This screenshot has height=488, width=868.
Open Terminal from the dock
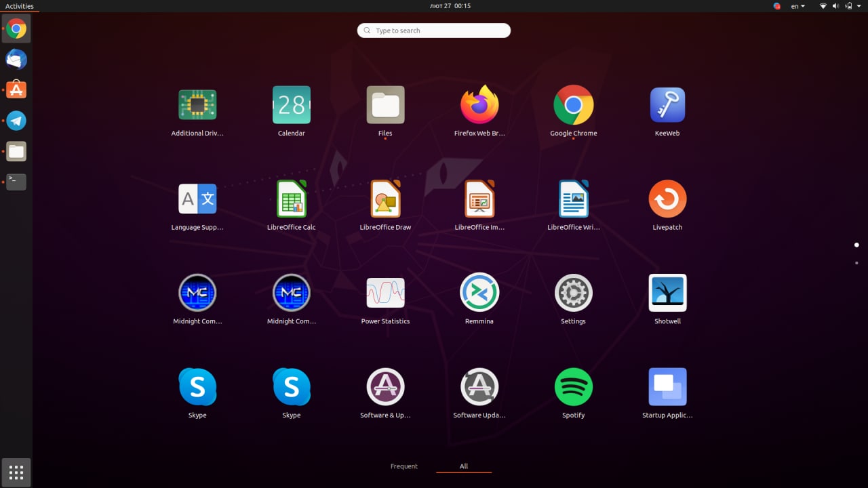coord(16,181)
